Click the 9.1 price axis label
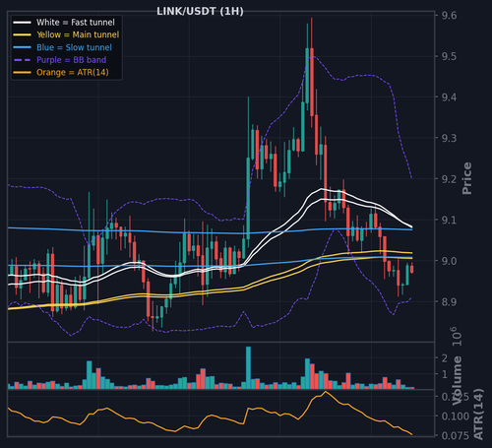Screen dimensions: 492x448 click(449, 220)
